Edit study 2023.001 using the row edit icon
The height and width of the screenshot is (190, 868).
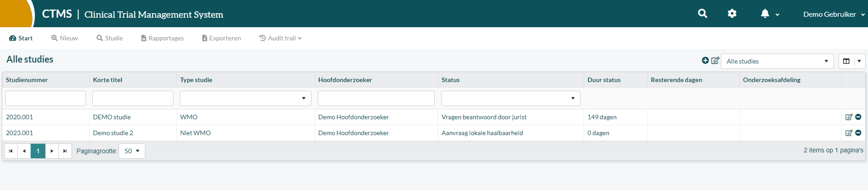pyautogui.click(x=849, y=133)
